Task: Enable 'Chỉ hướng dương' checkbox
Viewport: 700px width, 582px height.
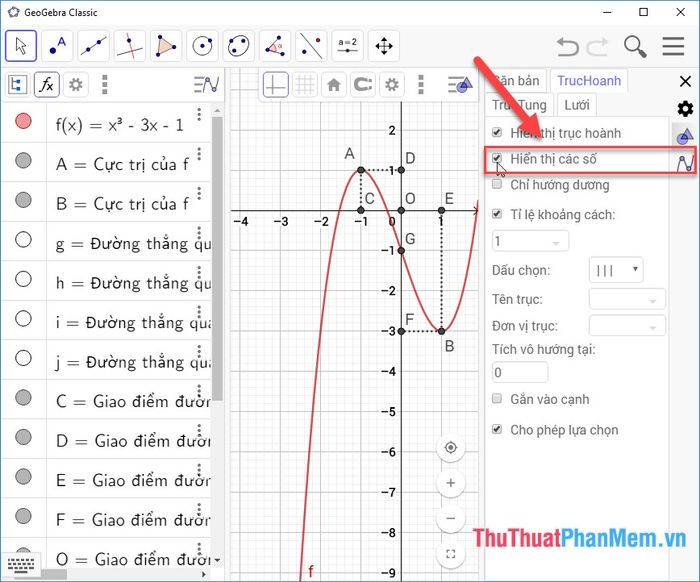Action: (x=497, y=184)
